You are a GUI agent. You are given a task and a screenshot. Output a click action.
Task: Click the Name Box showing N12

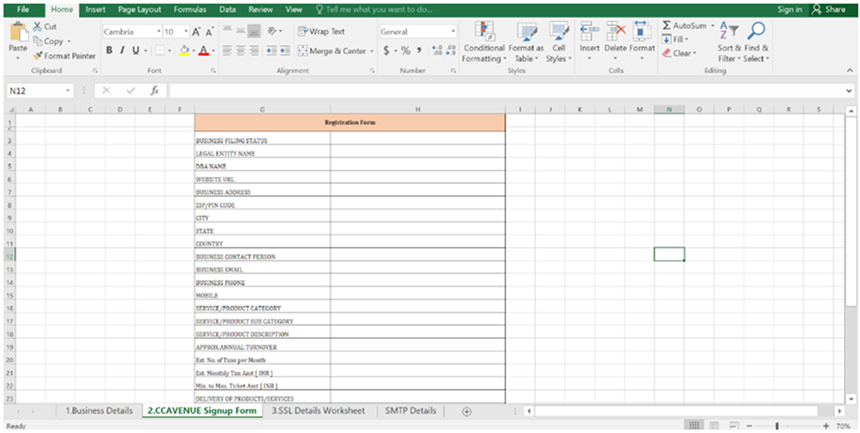(40, 91)
